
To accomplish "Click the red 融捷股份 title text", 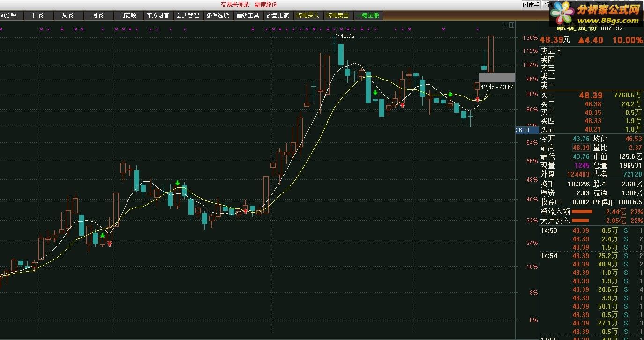I will point(266,4).
